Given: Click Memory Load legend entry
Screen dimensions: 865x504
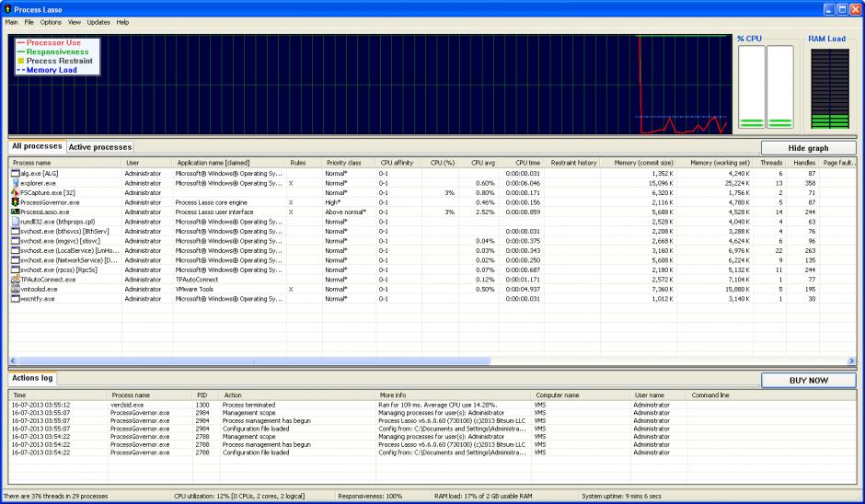Looking at the screenshot, I should (47, 70).
